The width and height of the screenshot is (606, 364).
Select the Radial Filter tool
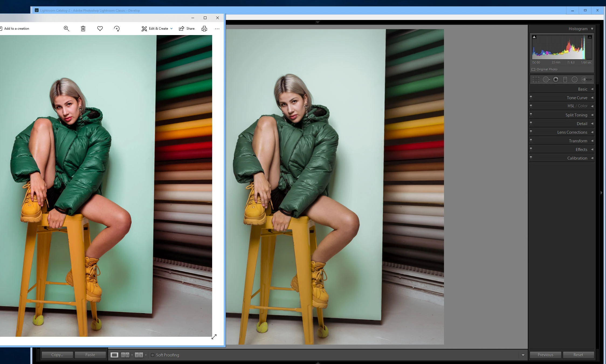tap(574, 79)
